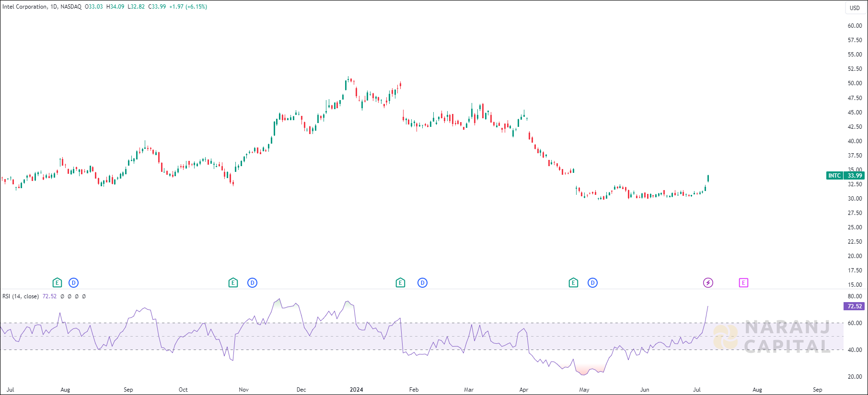This screenshot has width=868, height=395.
Task: Click the 45.00 price axis label
Action: click(855, 113)
